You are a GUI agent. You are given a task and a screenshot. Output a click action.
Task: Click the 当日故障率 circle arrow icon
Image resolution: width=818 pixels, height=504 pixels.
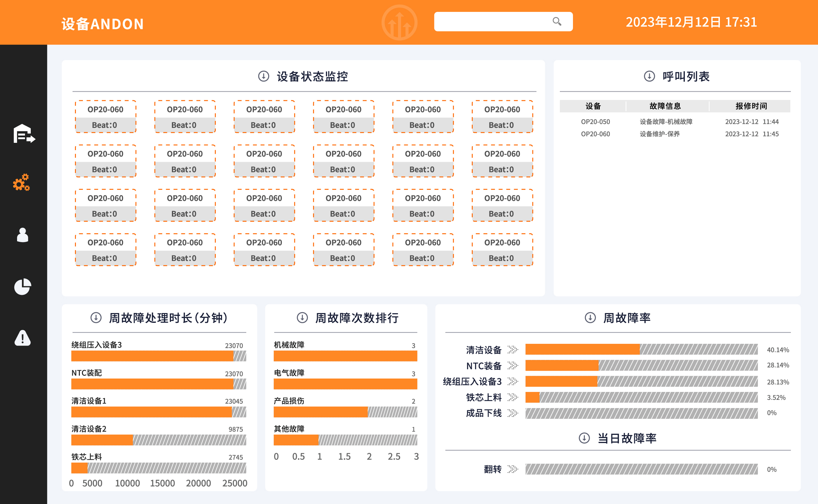pos(584,438)
